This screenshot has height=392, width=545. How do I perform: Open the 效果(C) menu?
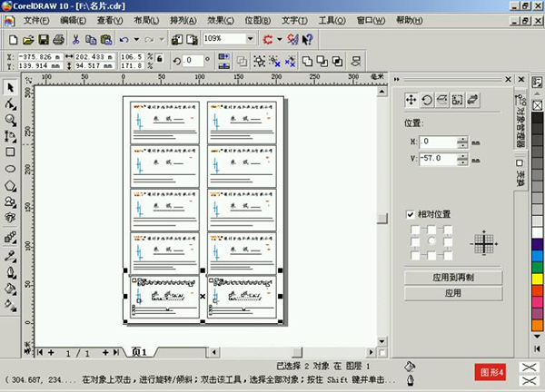(220, 19)
